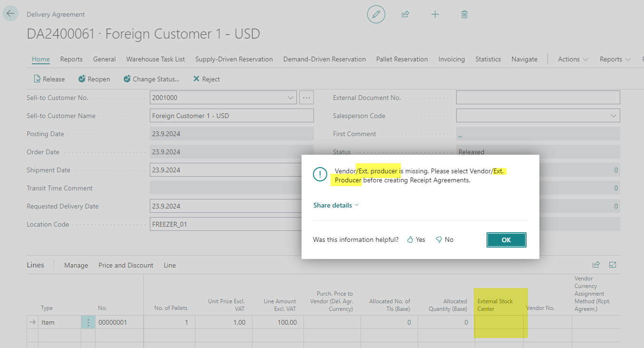
Task: Click the share icon in header
Action: pyautogui.click(x=405, y=14)
